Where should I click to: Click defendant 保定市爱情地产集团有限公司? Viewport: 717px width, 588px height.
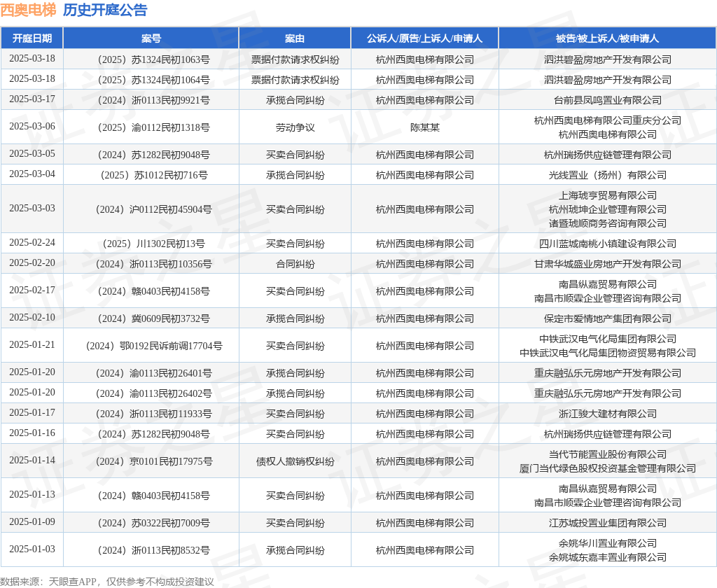(x=608, y=318)
